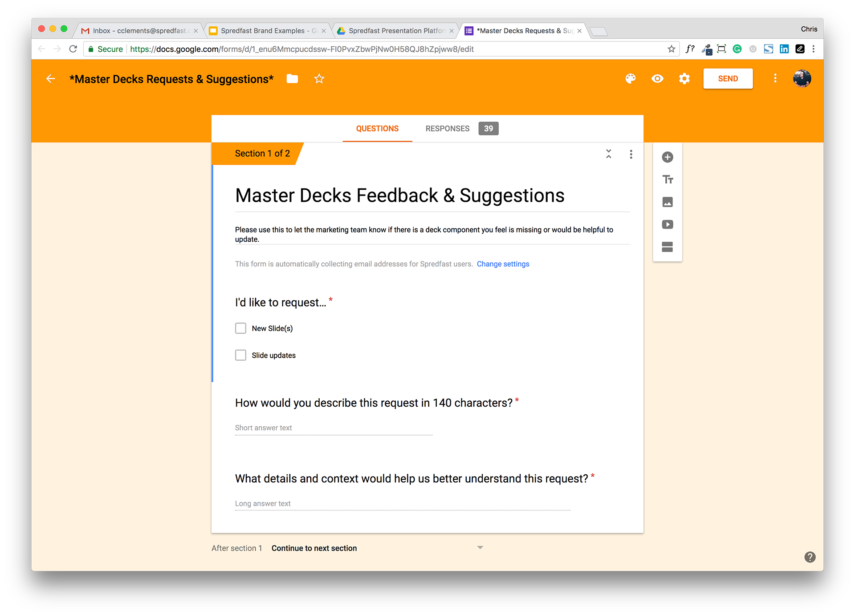855x616 pixels.
Task: Open Section 1 three-dot options menu
Action: pyautogui.click(x=631, y=154)
